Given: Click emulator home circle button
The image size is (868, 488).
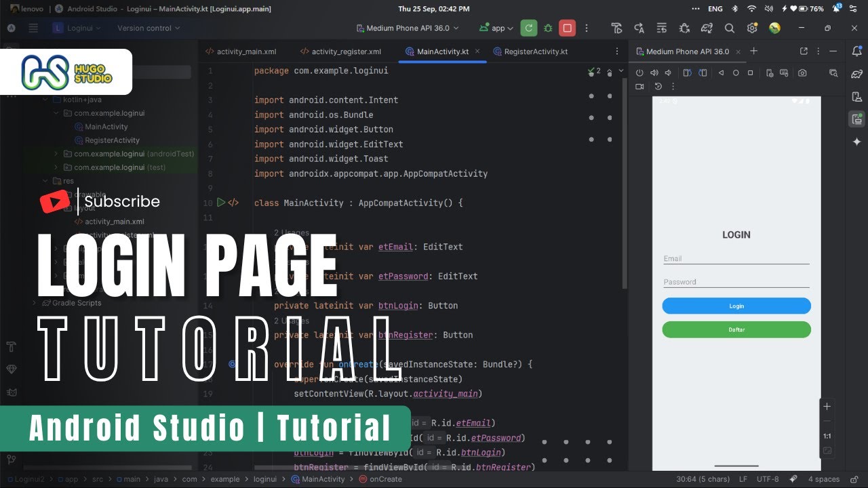Looking at the screenshot, I should pos(736,73).
